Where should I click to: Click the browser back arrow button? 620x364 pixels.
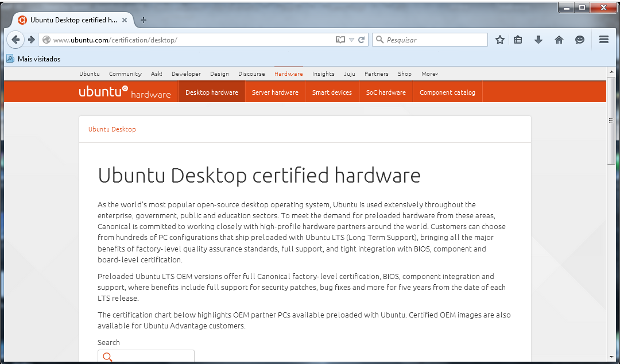(15, 40)
